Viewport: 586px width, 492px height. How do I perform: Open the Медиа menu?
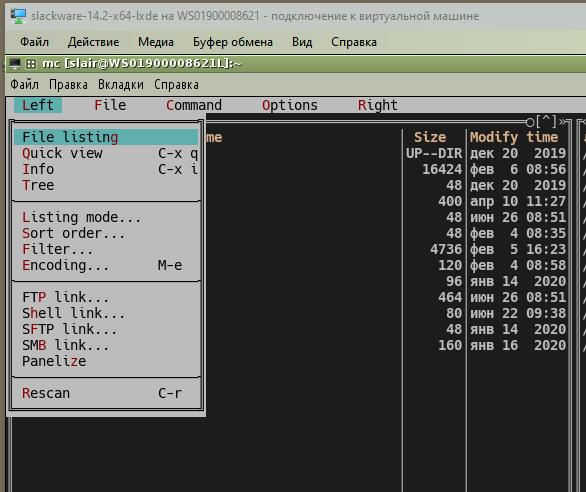pos(156,42)
